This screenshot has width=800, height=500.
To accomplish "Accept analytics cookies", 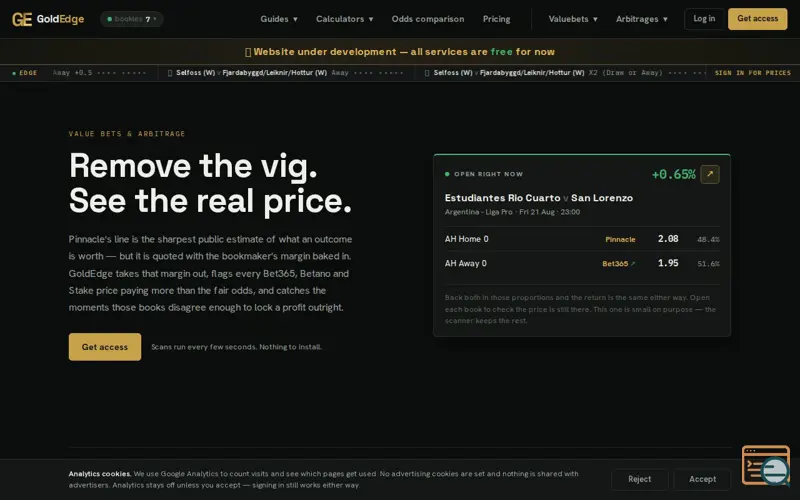I will click(x=703, y=479).
